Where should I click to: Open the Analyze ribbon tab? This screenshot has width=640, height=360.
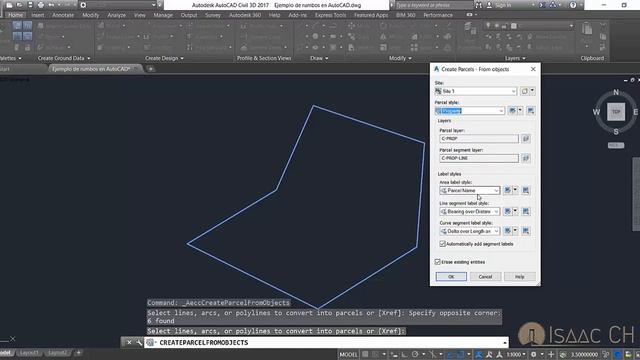(116, 15)
